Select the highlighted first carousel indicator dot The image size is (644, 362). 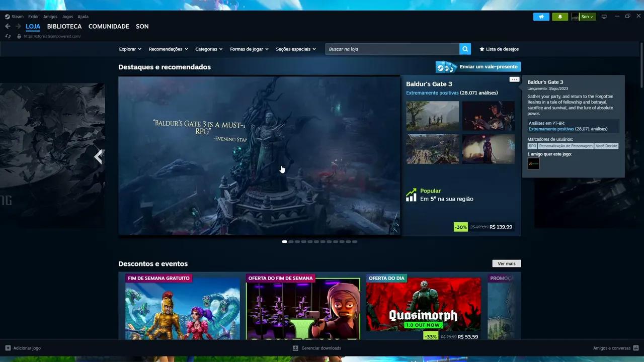coord(285,242)
